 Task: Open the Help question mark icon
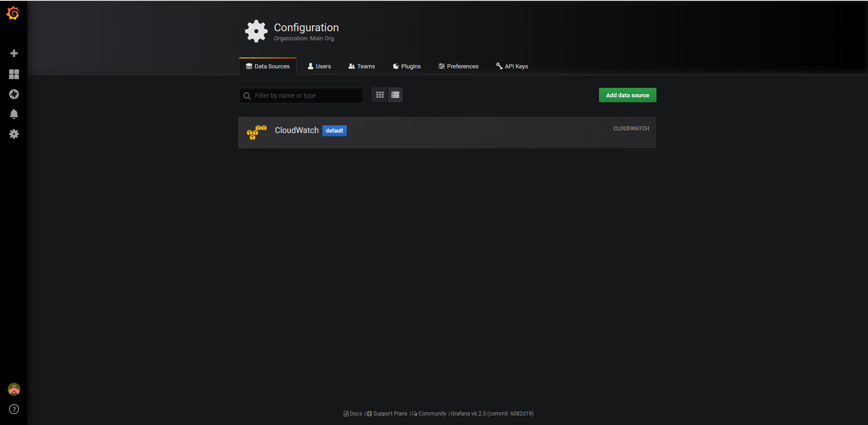click(14, 409)
